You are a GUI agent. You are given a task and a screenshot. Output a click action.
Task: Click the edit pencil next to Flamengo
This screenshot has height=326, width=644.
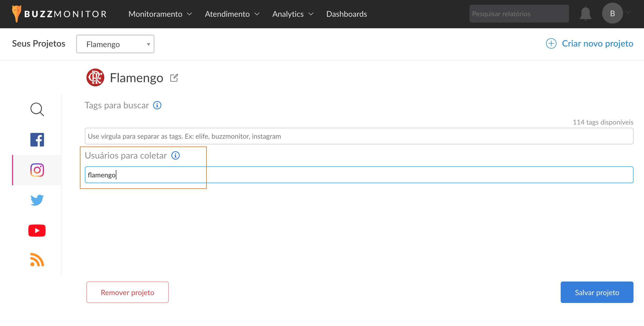[x=174, y=78]
